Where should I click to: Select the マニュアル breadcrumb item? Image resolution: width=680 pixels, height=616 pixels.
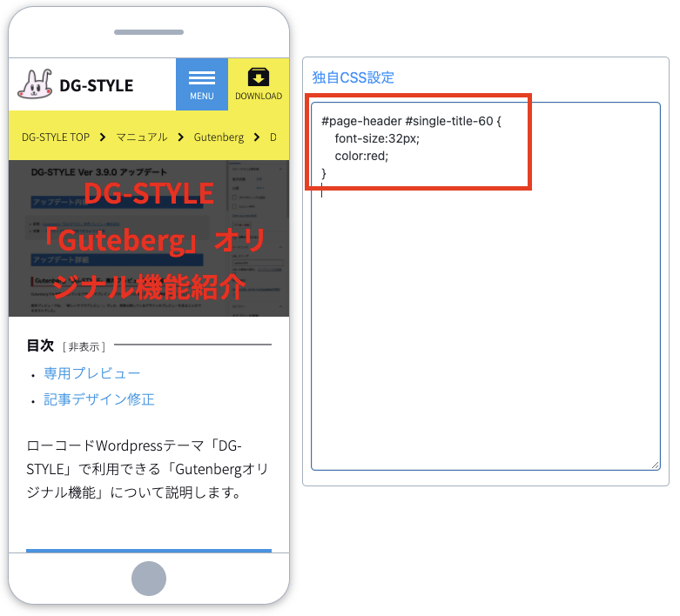tap(141, 137)
